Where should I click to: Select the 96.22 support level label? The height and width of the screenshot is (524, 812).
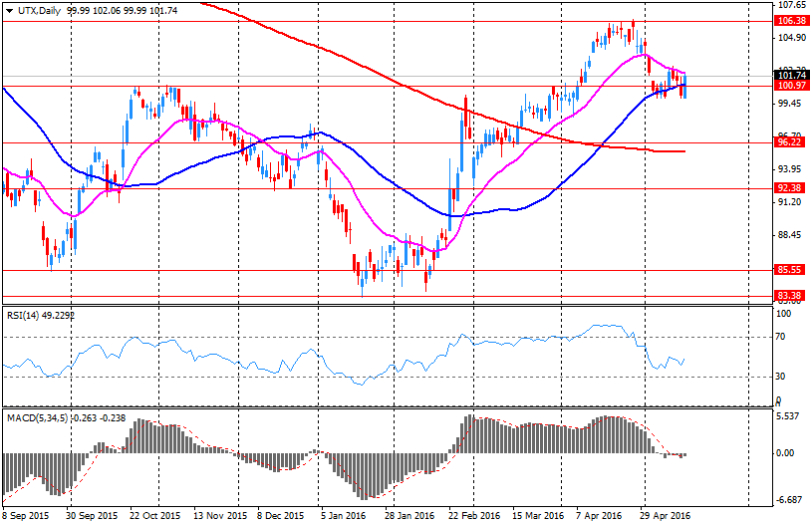(x=789, y=141)
